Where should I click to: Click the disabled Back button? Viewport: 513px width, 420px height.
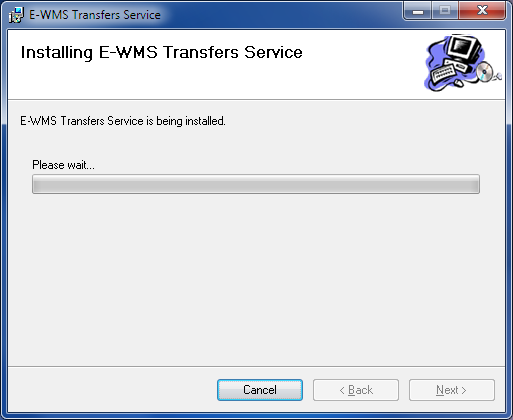(x=356, y=390)
